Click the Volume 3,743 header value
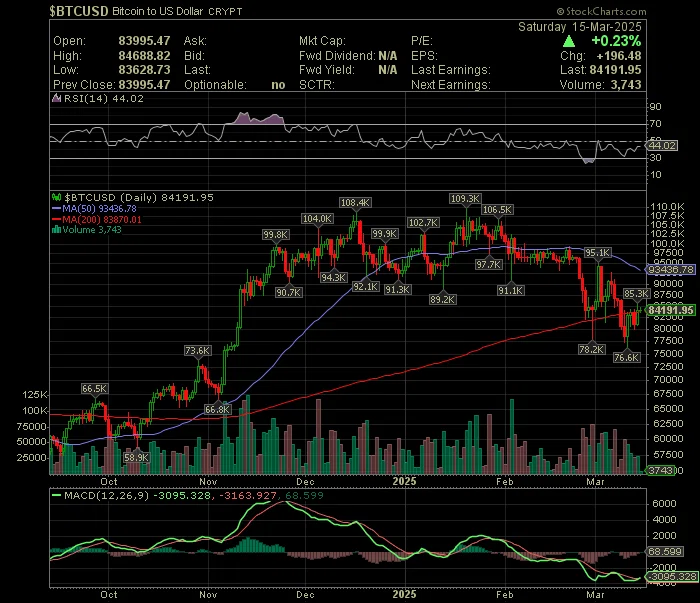The width and height of the screenshot is (700, 603). click(x=626, y=85)
